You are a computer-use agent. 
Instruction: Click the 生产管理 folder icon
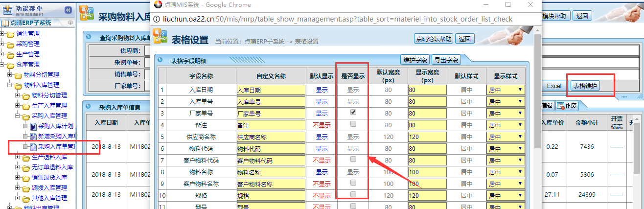coord(10,54)
